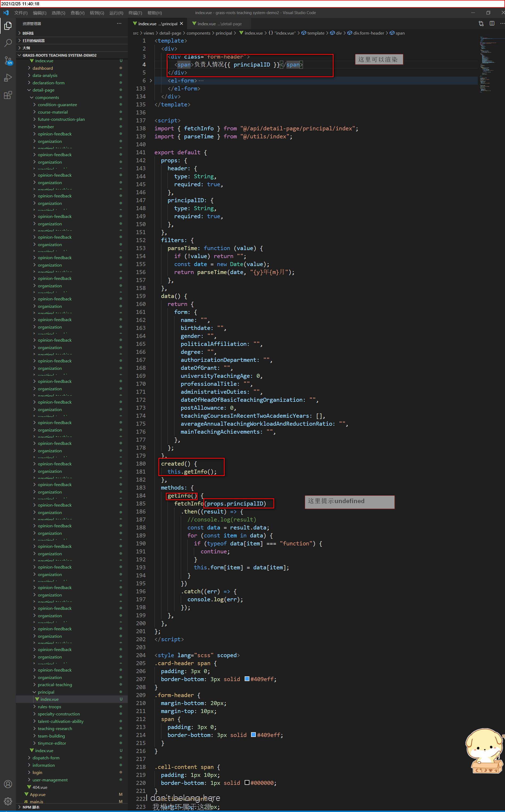Open the Search view in activity bar

pos(8,43)
